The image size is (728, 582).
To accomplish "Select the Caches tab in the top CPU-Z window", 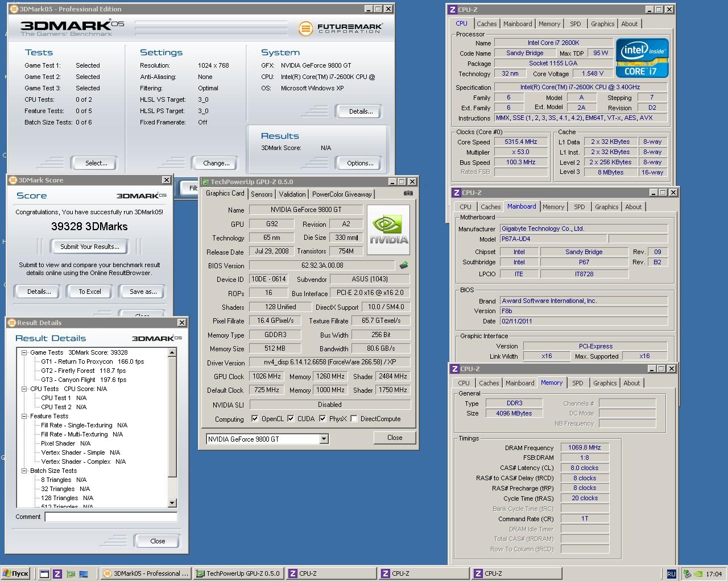I will coord(487,24).
